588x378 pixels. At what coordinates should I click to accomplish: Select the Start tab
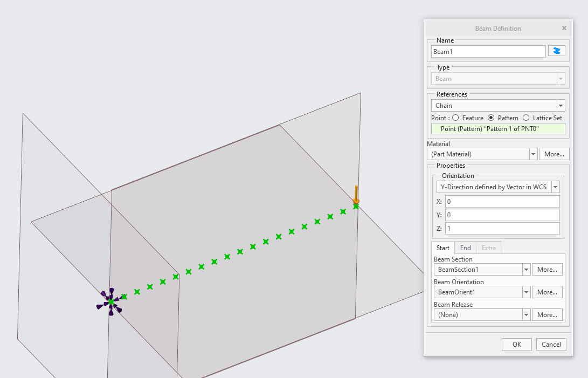442,248
